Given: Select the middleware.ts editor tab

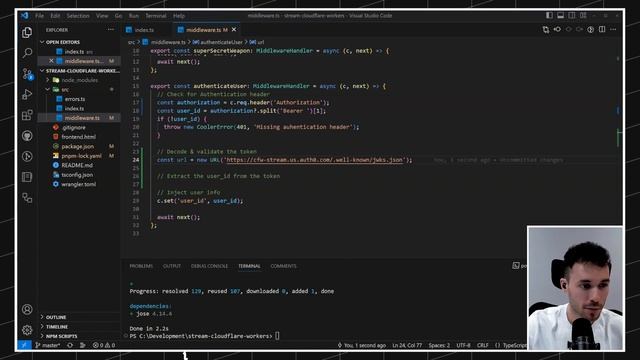Looking at the screenshot, I should coord(206,30).
